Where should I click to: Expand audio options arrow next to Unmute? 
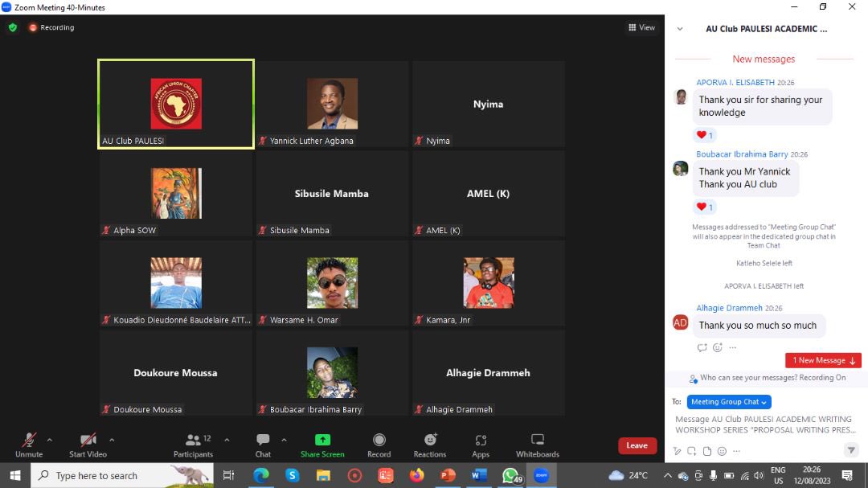coord(50,441)
